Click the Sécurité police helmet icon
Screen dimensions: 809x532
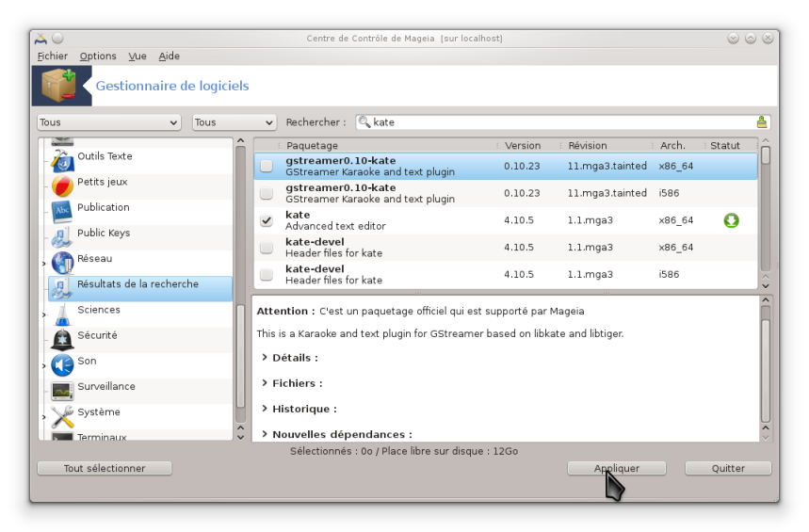click(x=62, y=340)
